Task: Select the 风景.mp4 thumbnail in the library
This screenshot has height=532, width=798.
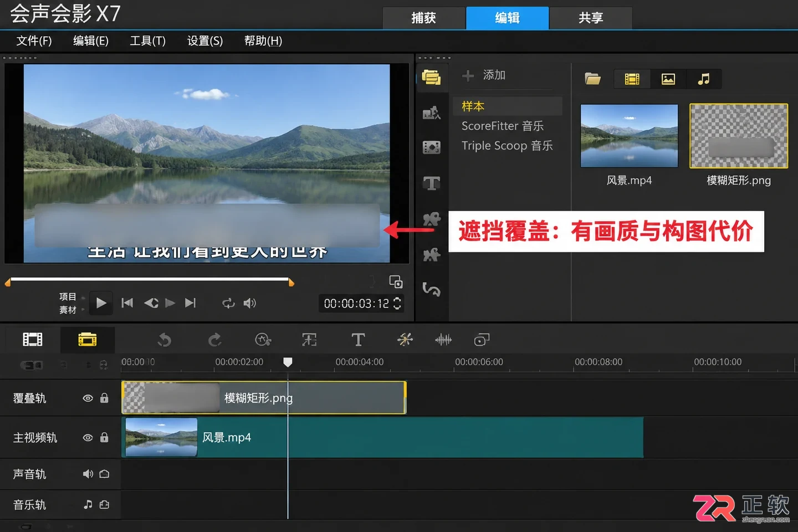Action: (x=629, y=136)
